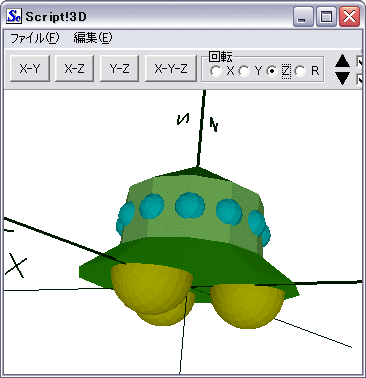Viewport: 366px width, 378px height.
Task: Click the Script!3D title bar icon
Action: pos(14,16)
